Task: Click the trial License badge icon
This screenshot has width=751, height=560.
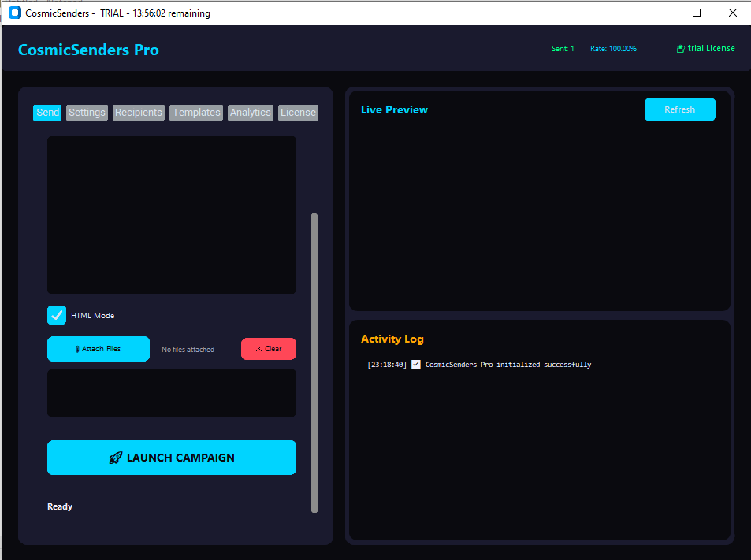Action: (x=681, y=48)
